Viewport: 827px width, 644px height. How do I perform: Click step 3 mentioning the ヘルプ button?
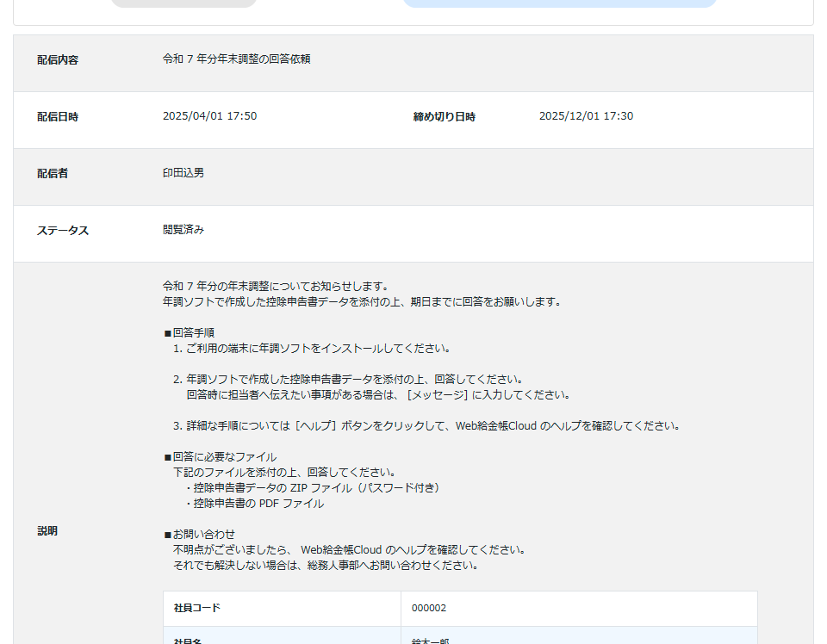click(x=426, y=426)
